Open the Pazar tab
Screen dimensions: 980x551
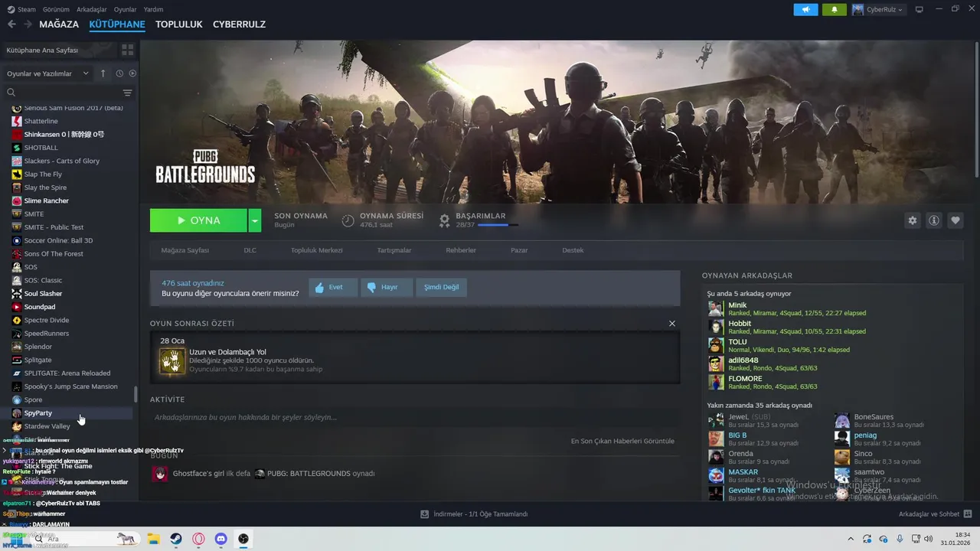pyautogui.click(x=519, y=250)
